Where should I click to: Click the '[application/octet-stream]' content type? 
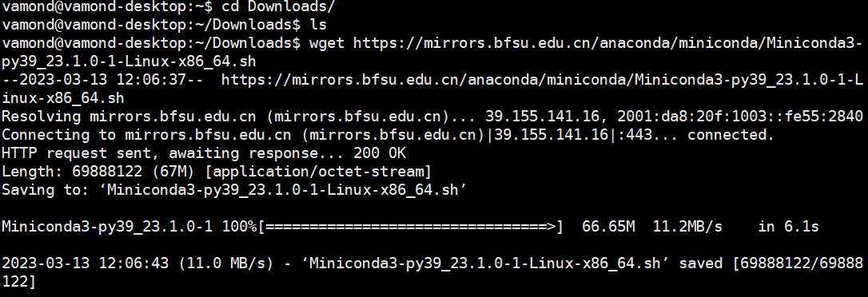[x=318, y=172]
